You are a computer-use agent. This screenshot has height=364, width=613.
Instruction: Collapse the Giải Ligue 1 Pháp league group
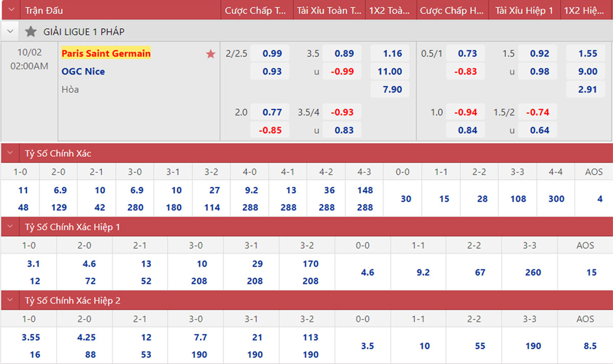pos(10,32)
